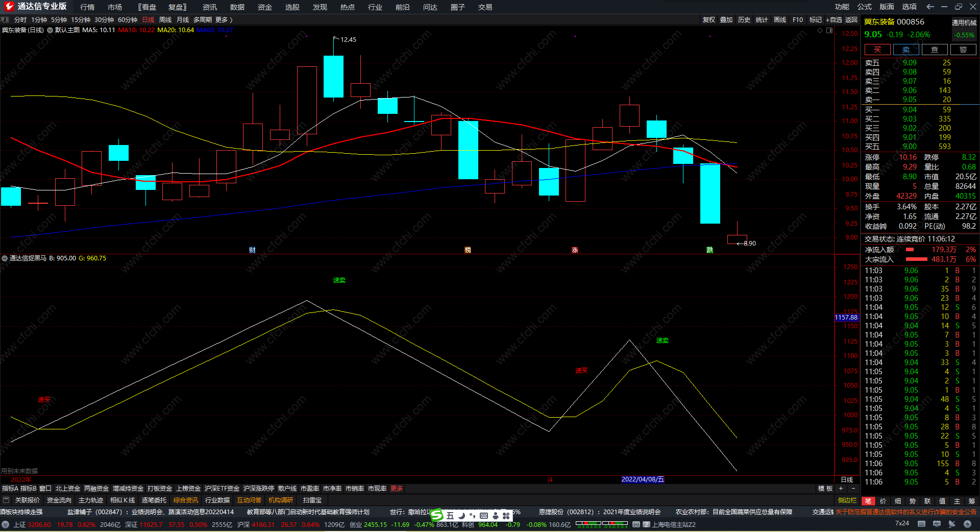Toggle the side panel icon above the price axis

click(x=829, y=30)
